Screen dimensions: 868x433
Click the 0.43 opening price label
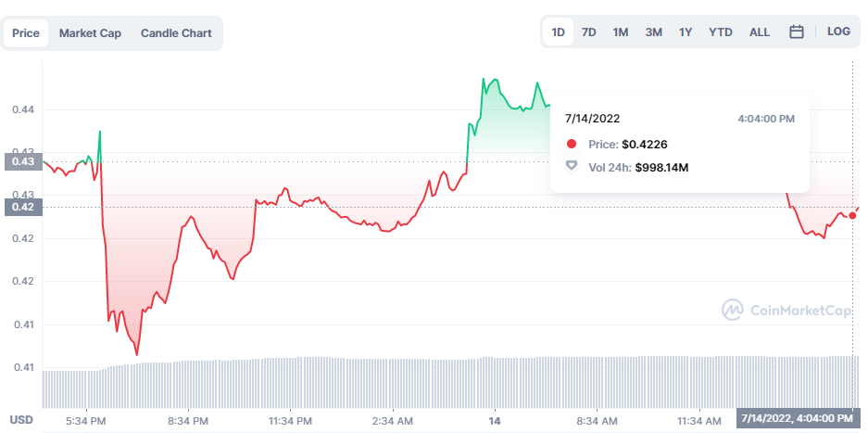click(21, 161)
